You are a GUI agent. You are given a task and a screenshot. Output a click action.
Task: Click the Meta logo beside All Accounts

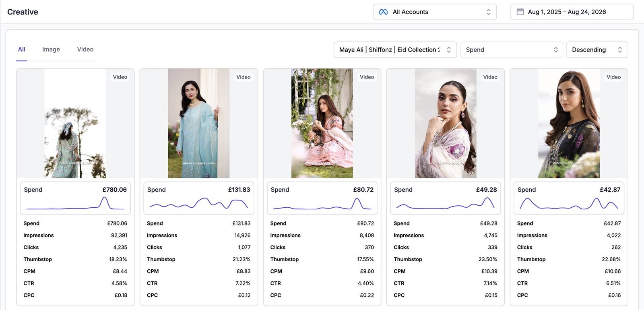(384, 12)
